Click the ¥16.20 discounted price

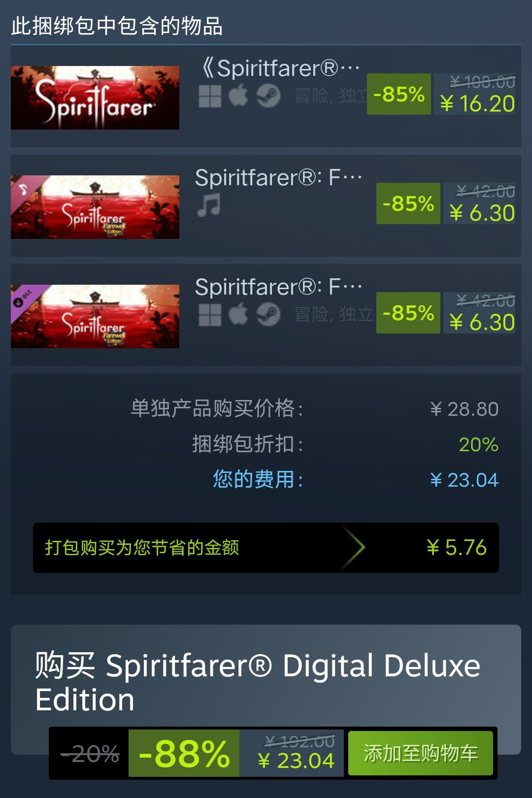477,103
